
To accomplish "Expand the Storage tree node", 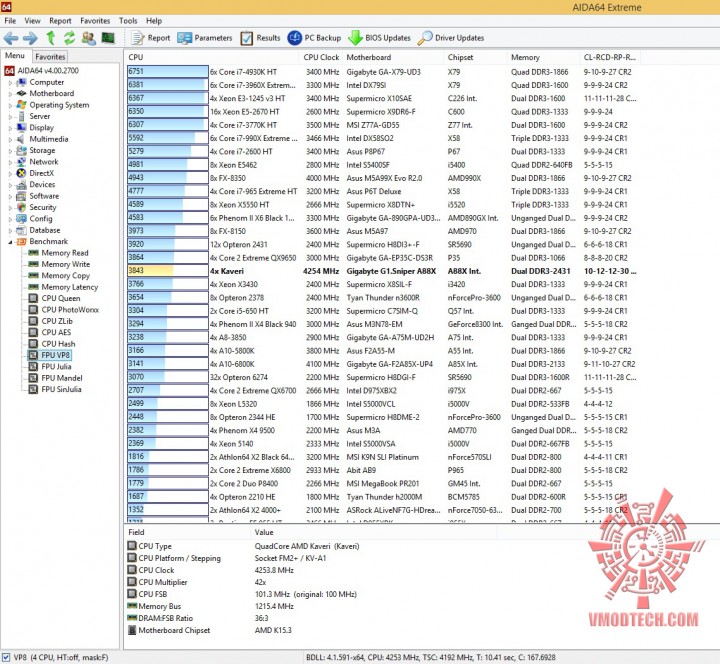I will coord(10,151).
